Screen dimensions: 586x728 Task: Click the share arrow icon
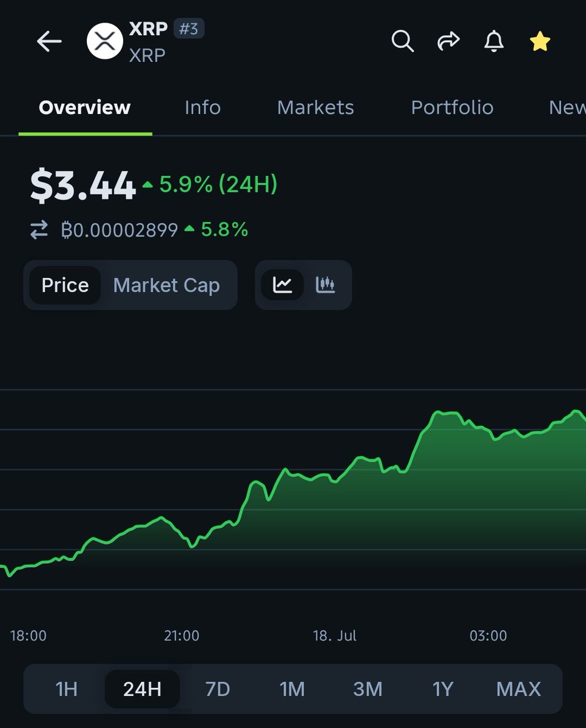(448, 41)
